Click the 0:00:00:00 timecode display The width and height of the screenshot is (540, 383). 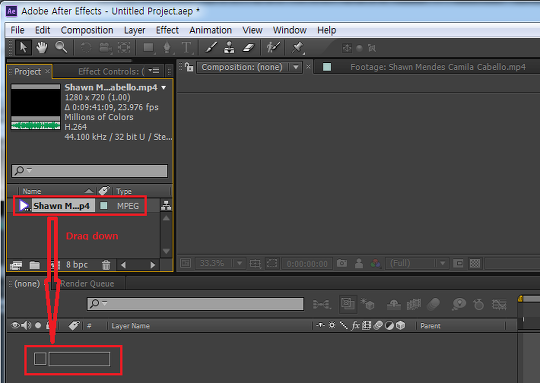(x=307, y=264)
